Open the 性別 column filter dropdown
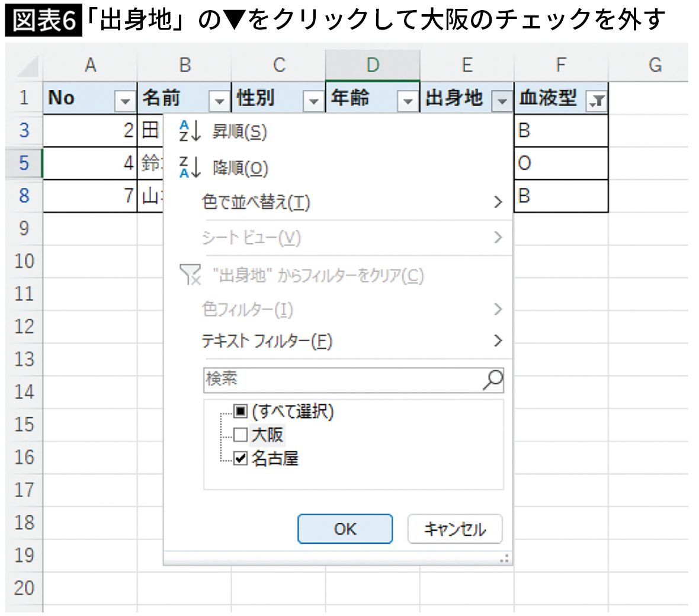Viewport: 699px width, 616px height. point(313,101)
